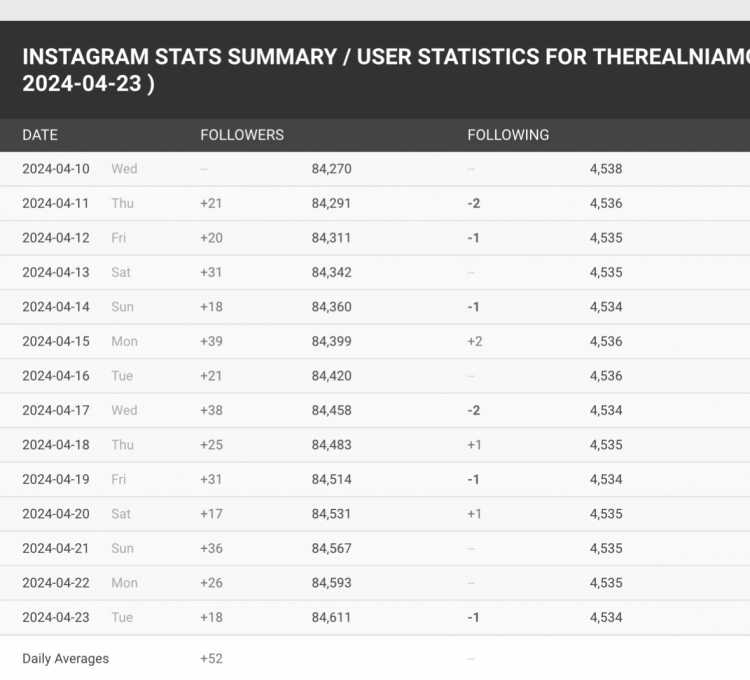Click the Daily Averages label
Viewport: 750px width, 680px height.
(x=66, y=658)
